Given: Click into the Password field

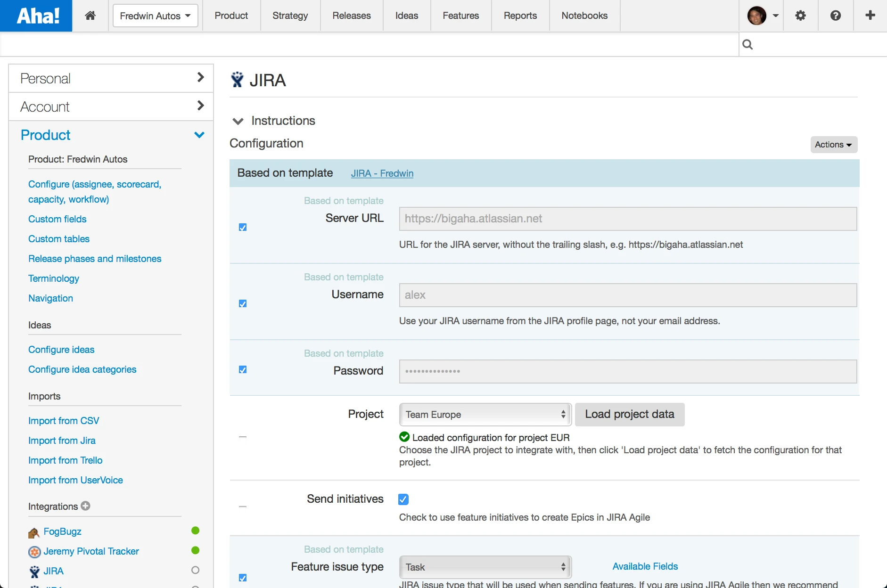Looking at the screenshot, I should (628, 372).
